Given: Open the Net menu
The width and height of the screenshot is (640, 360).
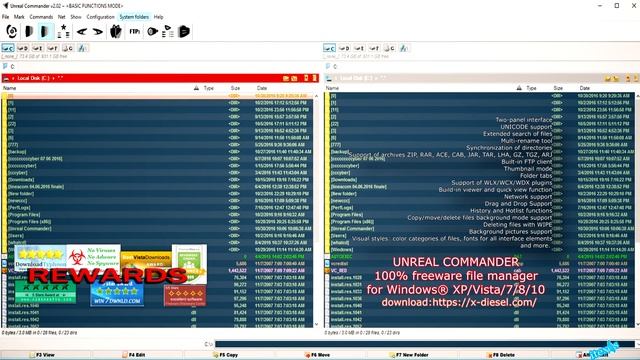Looking at the screenshot, I should [x=62, y=17].
